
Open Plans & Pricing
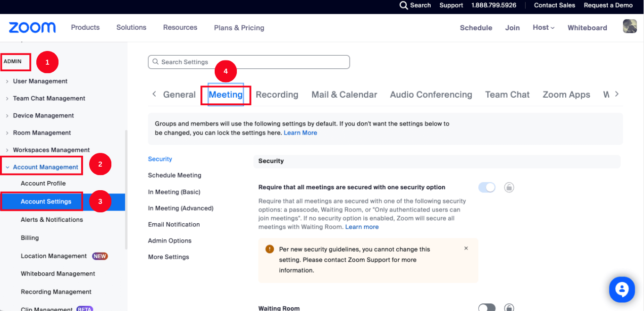[239, 28]
